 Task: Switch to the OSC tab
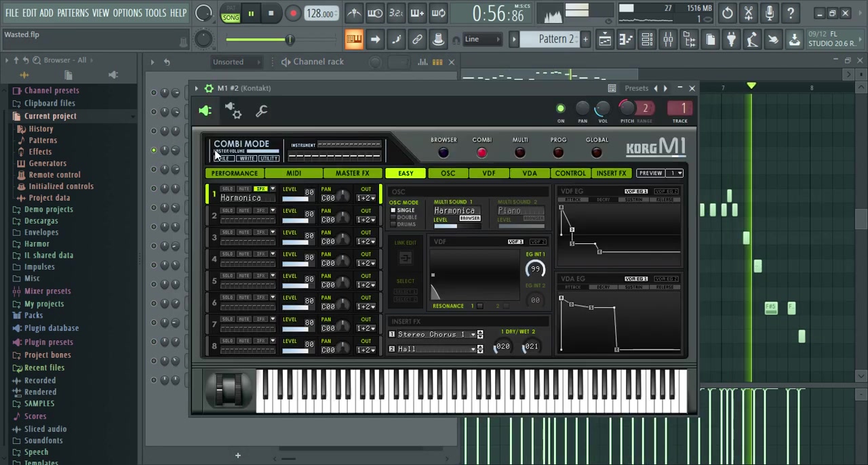448,174
